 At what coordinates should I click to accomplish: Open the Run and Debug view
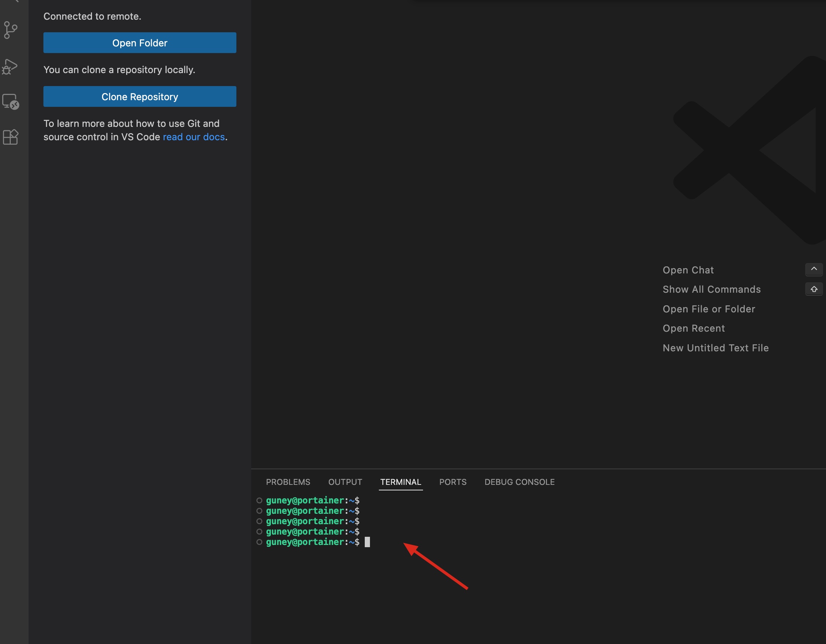coord(10,66)
